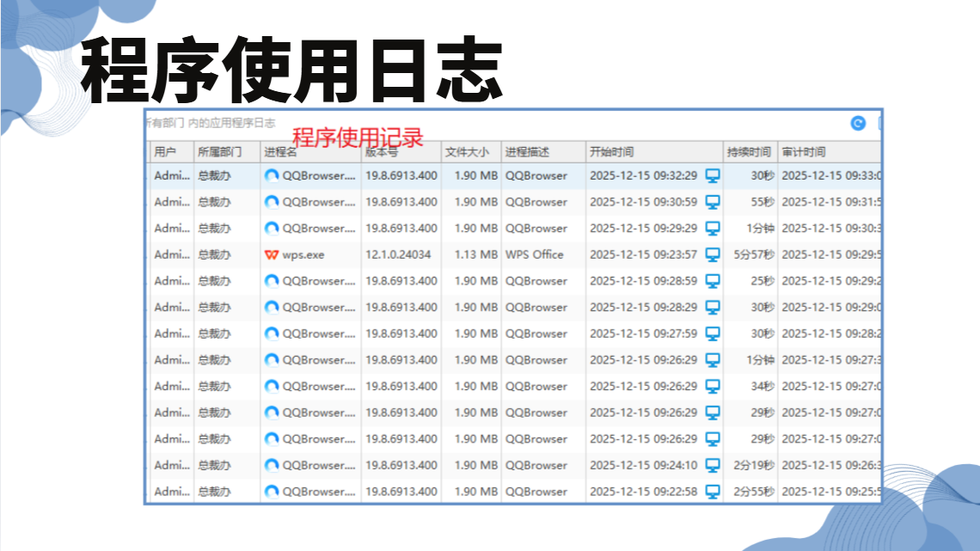Select start time 2025-12-15 09:23:57
Image resolution: width=980 pixels, height=551 pixels.
click(643, 255)
